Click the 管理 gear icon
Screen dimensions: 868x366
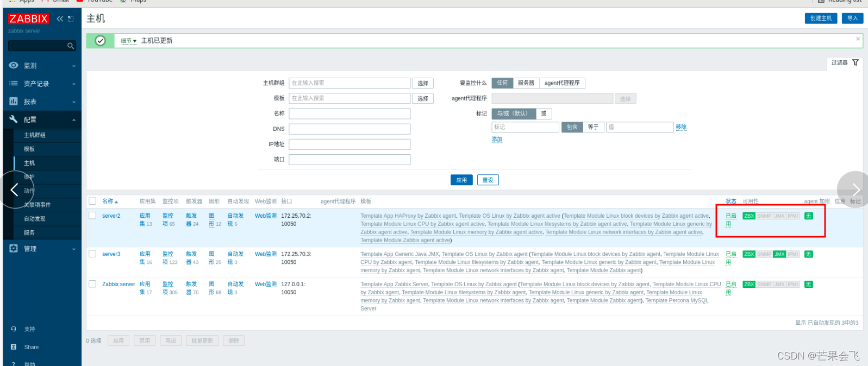click(x=14, y=248)
